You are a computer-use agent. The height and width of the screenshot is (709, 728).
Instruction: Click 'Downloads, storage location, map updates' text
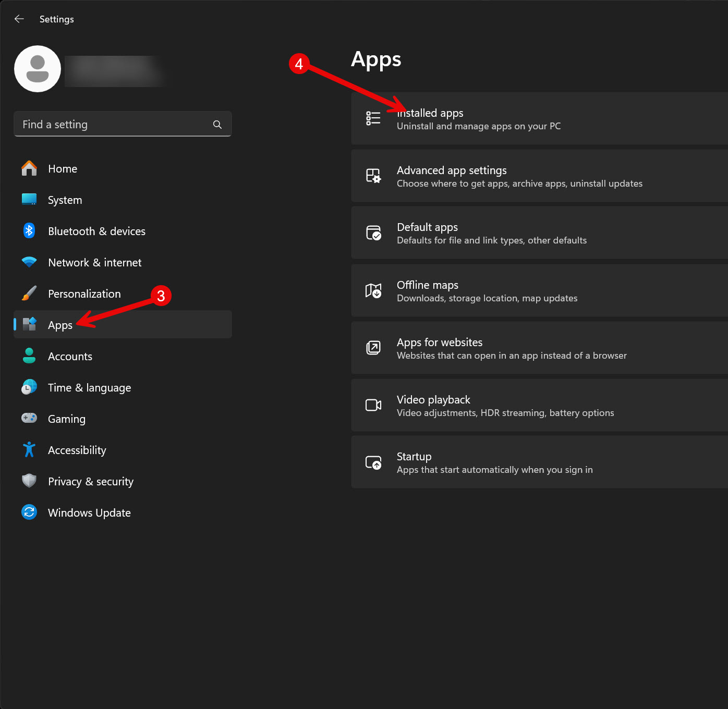(487, 298)
